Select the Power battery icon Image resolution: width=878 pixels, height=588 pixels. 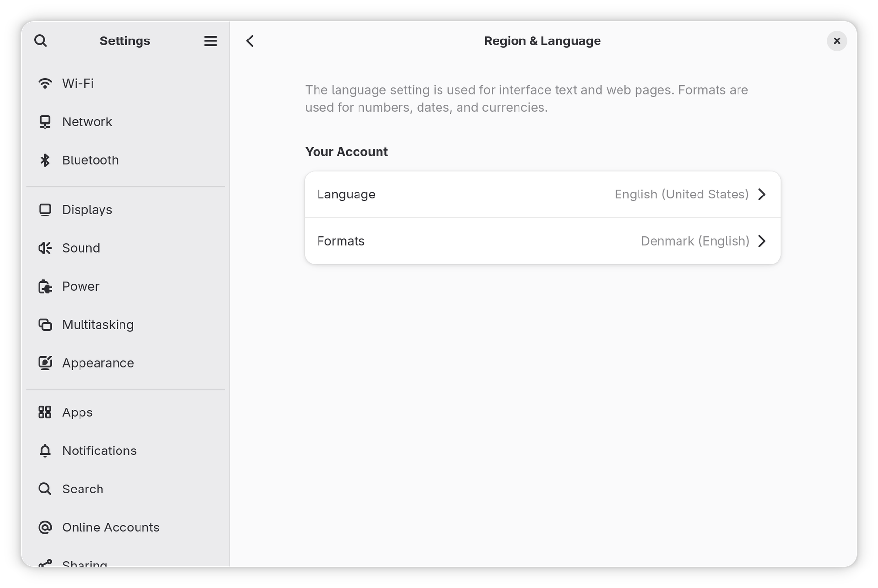(45, 286)
